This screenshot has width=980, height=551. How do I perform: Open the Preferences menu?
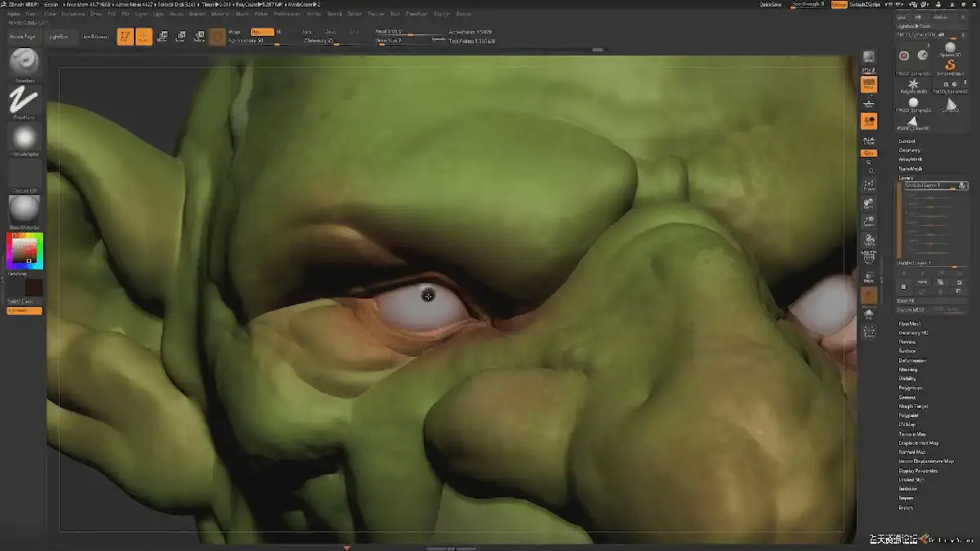pyautogui.click(x=287, y=14)
